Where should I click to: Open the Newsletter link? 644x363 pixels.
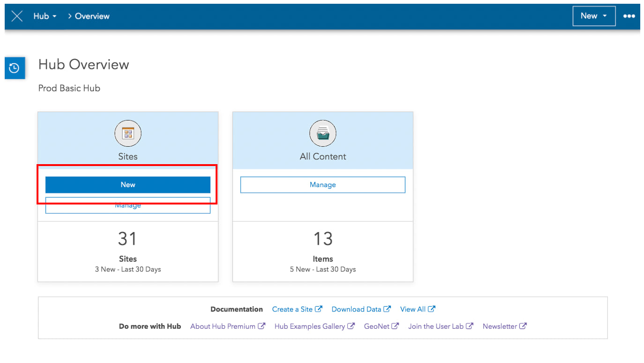[505, 326]
